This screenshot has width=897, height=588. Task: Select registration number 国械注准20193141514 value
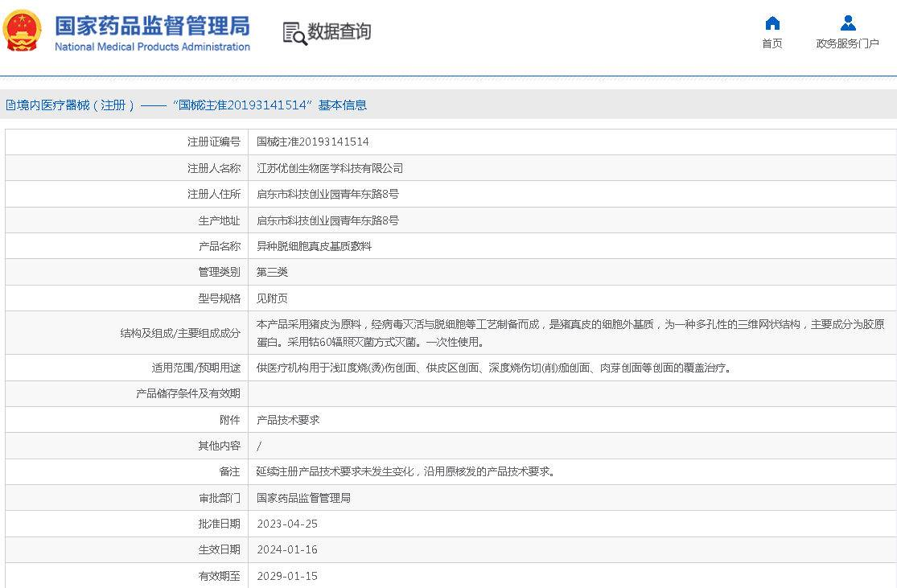(312, 142)
